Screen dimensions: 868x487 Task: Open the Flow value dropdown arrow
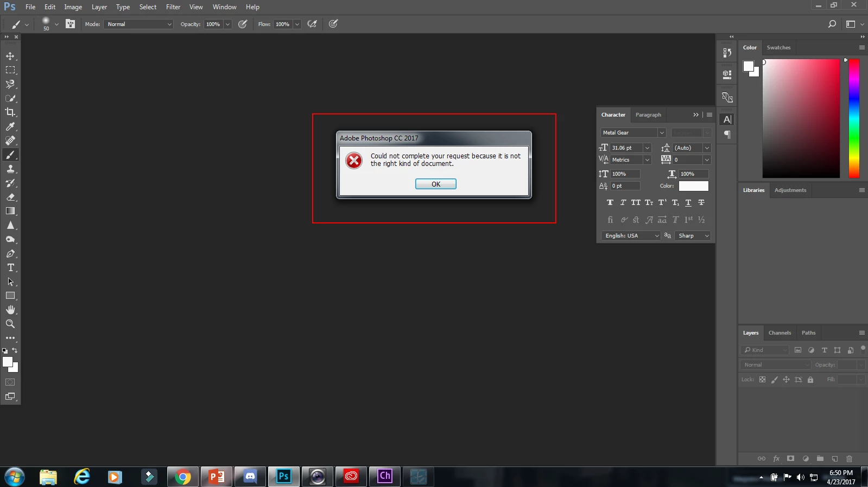pyautogui.click(x=297, y=24)
